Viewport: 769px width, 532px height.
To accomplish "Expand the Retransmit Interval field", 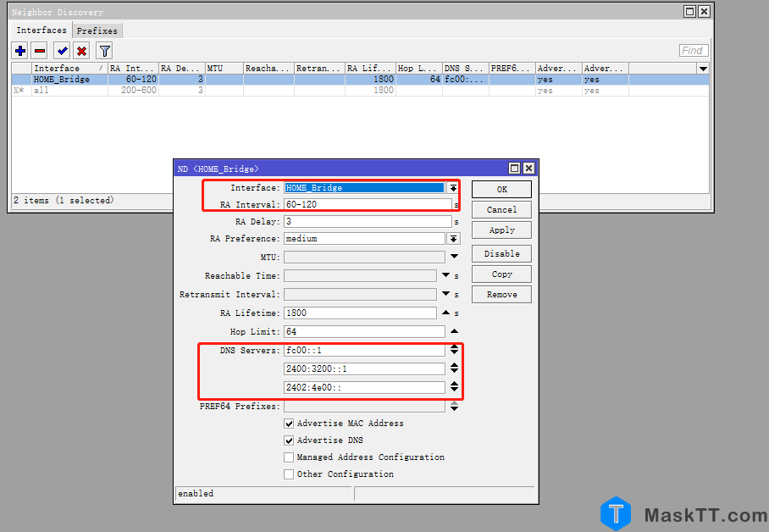I will [445, 294].
